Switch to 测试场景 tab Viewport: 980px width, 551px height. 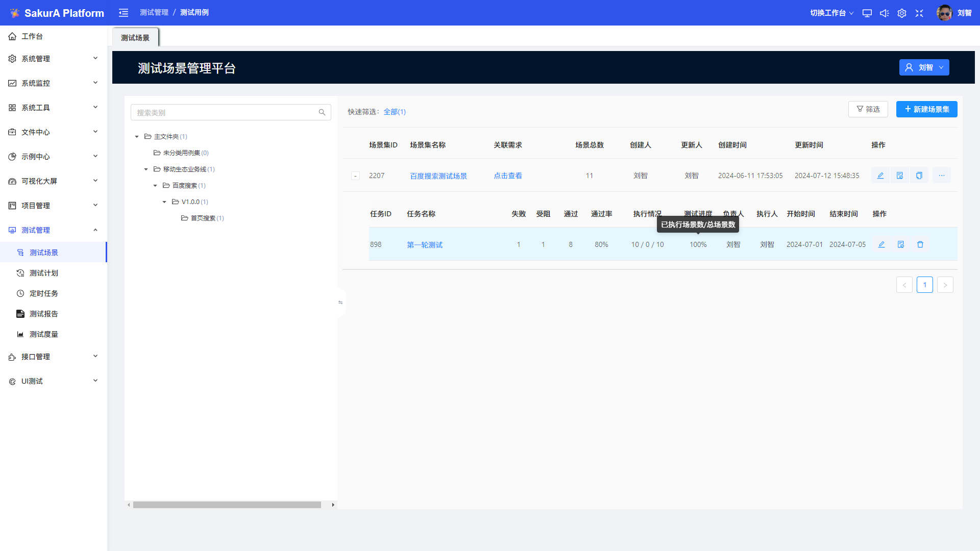pyautogui.click(x=135, y=38)
